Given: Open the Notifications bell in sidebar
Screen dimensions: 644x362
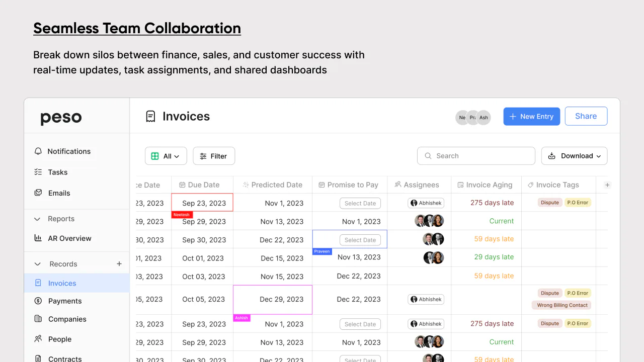Looking at the screenshot, I should coord(38,151).
